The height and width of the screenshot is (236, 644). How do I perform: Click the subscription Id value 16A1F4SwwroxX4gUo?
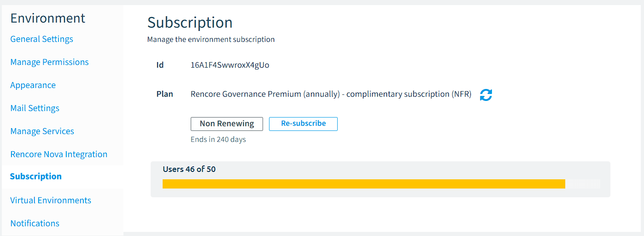point(230,65)
